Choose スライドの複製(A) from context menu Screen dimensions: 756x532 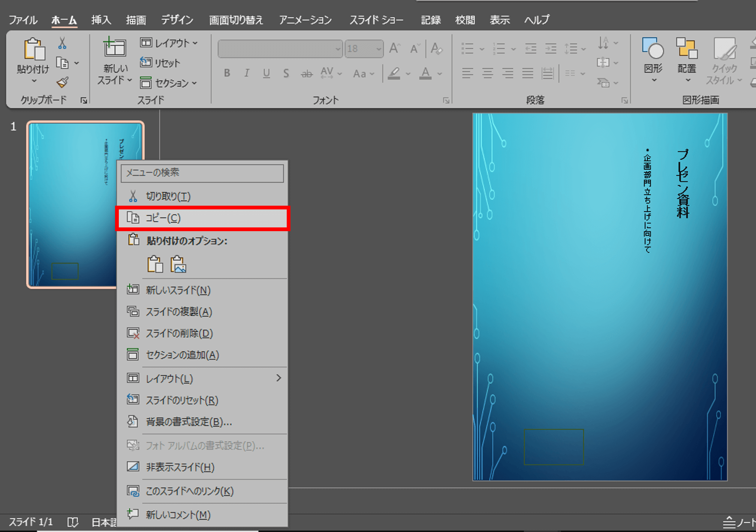tap(203, 312)
